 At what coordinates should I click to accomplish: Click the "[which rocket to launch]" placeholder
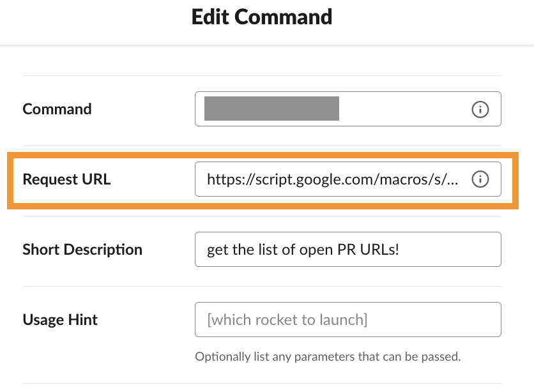287,319
